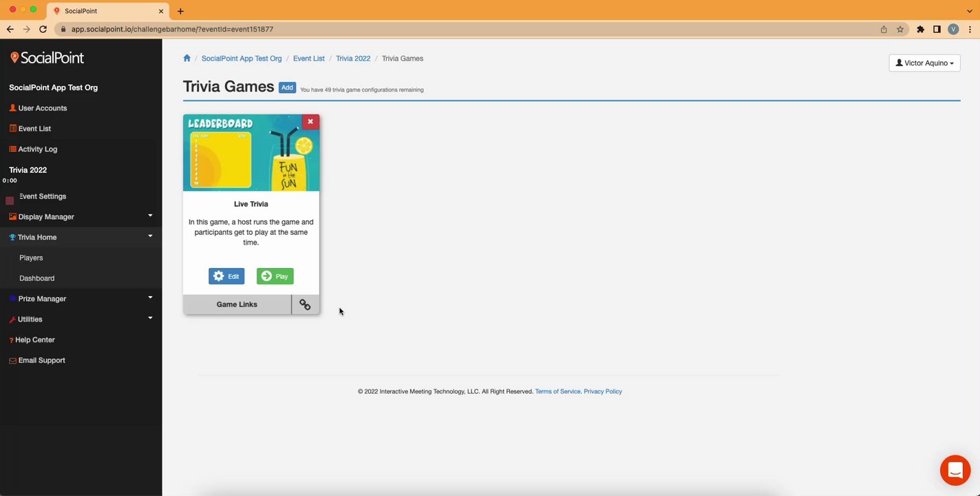
Task: Follow the SocialPoint App Test Org breadcrumb
Action: click(242, 59)
